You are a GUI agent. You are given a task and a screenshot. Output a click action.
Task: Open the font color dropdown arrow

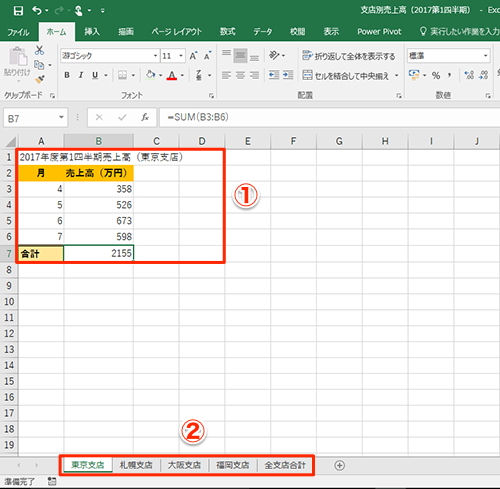point(182,75)
